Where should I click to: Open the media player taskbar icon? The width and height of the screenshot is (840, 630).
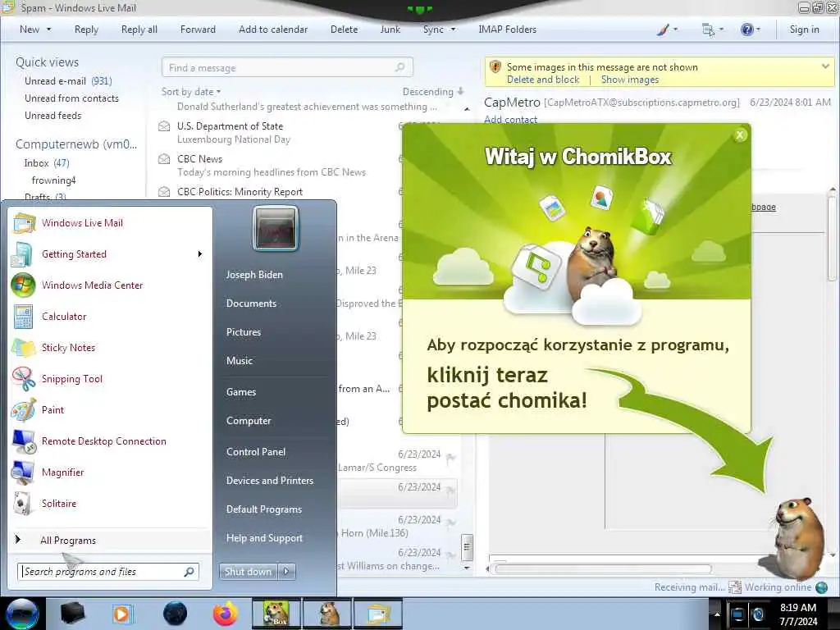coord(123,614)
